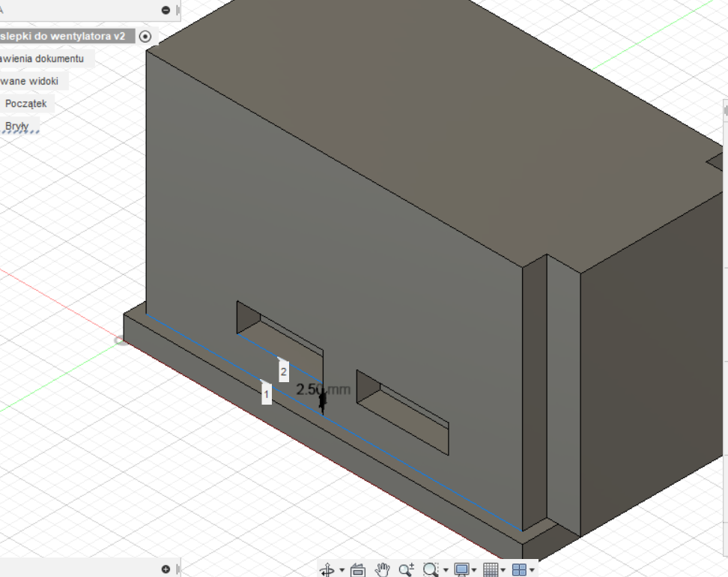Click the comments panel grip at bottom
This screenshot has width=728, height=577.
click(178, 569)
